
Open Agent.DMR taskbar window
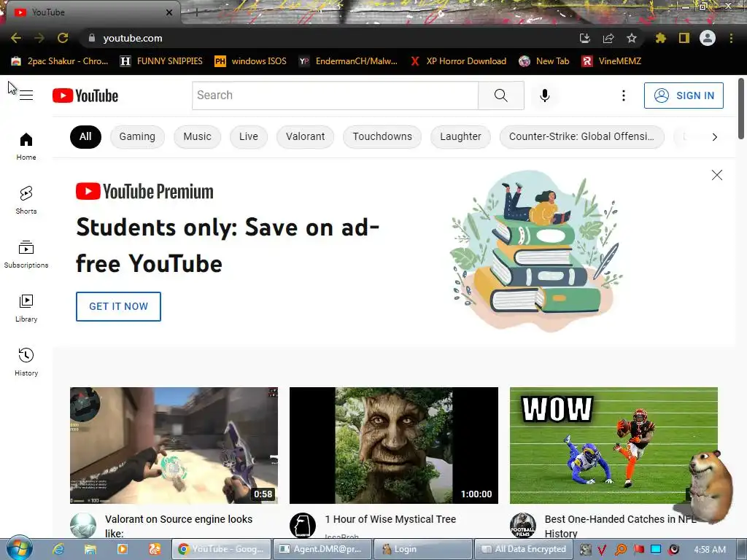tap(322, 549)
